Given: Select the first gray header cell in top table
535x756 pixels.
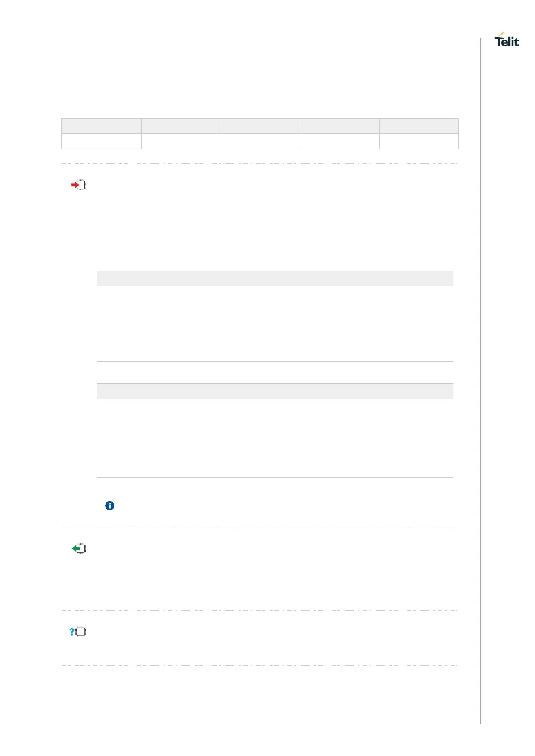Looking at the screenshot, I should click(x=102, y=126).
